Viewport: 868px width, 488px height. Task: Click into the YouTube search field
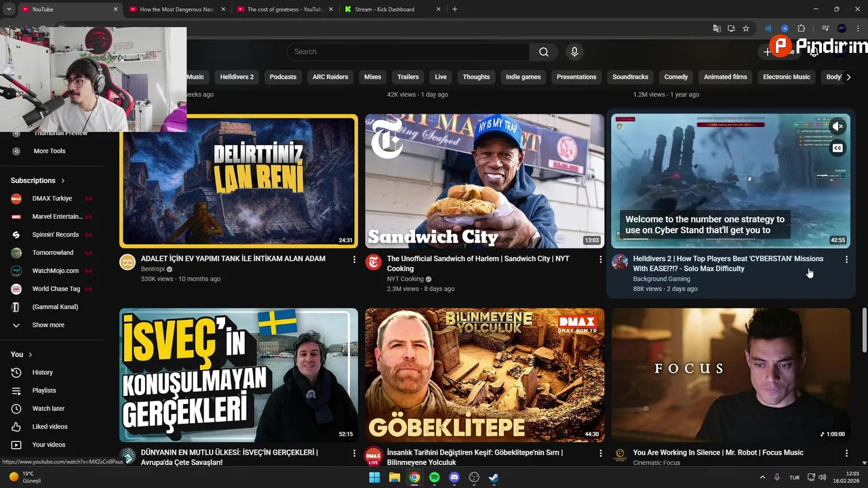408,52
